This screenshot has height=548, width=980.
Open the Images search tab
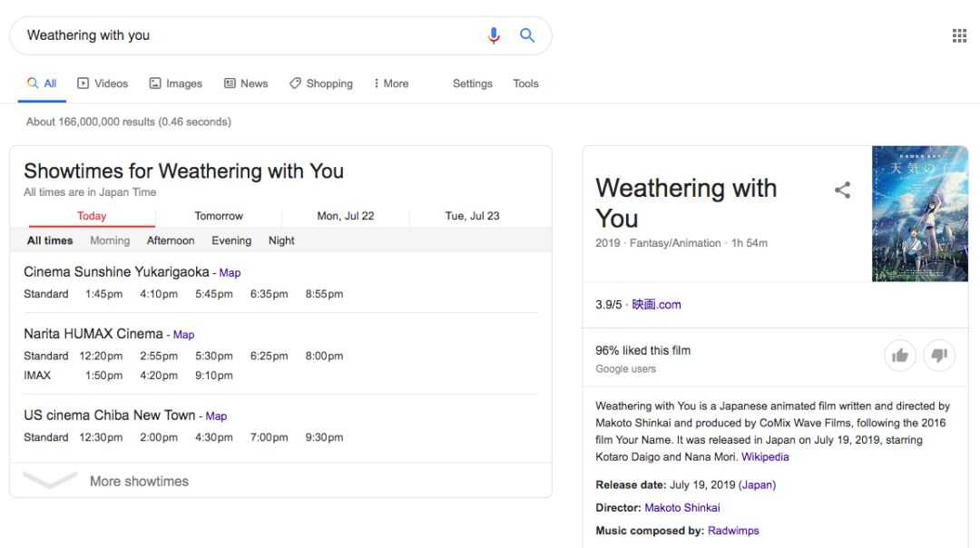(x=176, y=83)
